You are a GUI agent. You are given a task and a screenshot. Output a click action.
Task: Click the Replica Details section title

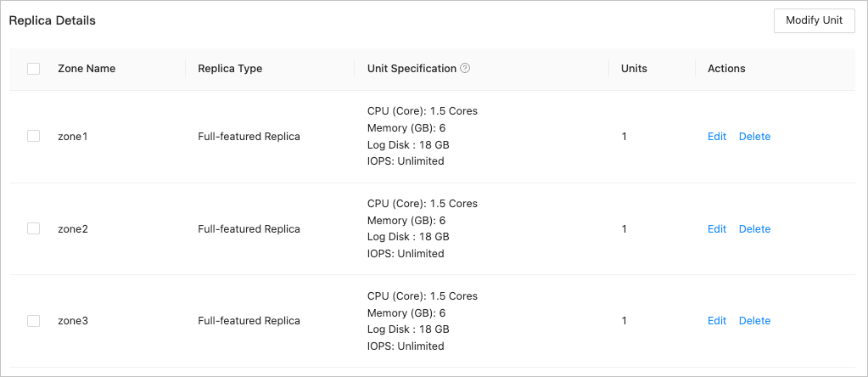pos(52,20)
